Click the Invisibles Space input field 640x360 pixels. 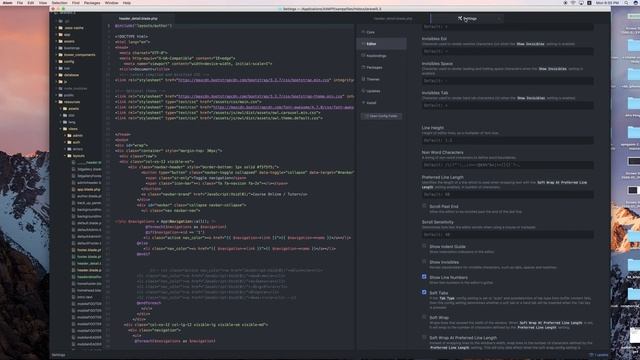coord(507,81)
